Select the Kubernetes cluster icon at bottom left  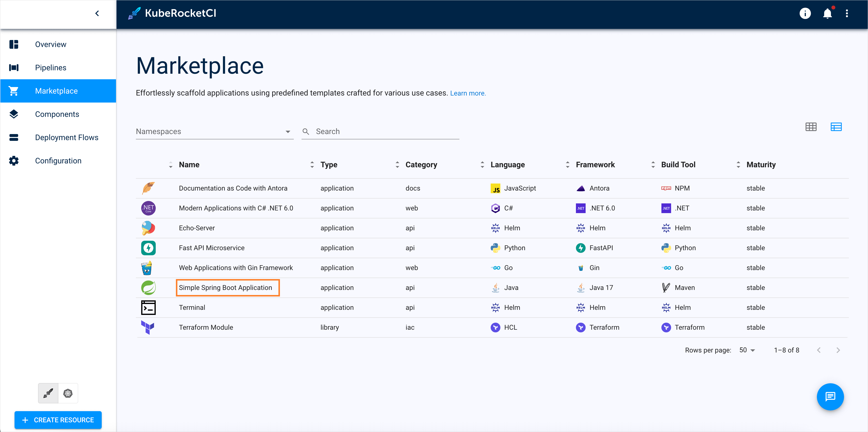(x=68, y=393)
